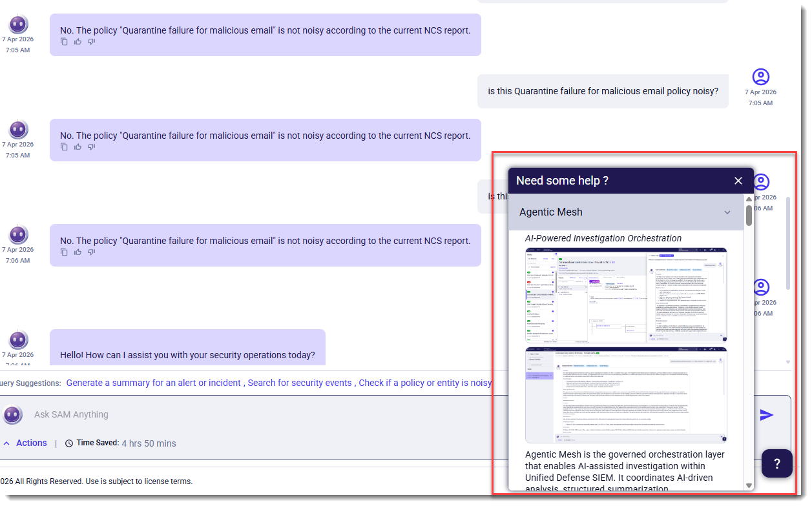Click thumbs up on the topmost bot reply
This screenshot has width=812, height=506.
tap(78, 42)
